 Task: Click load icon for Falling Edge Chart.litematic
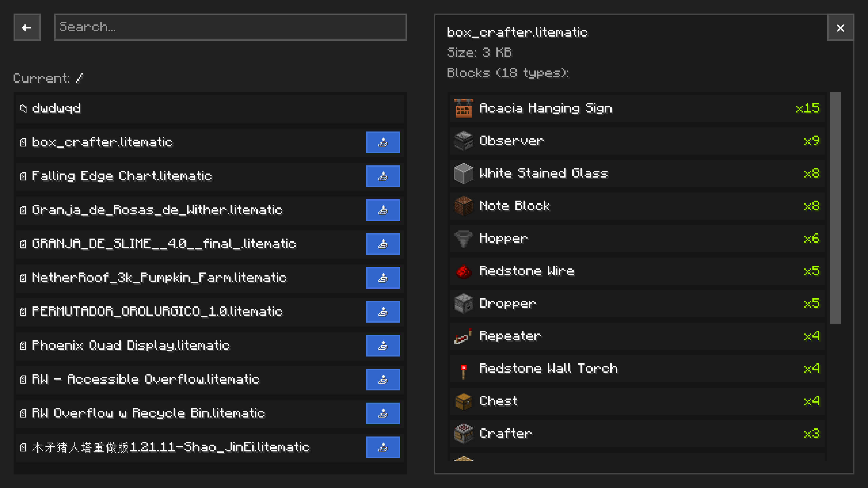(x=383, y=176)
